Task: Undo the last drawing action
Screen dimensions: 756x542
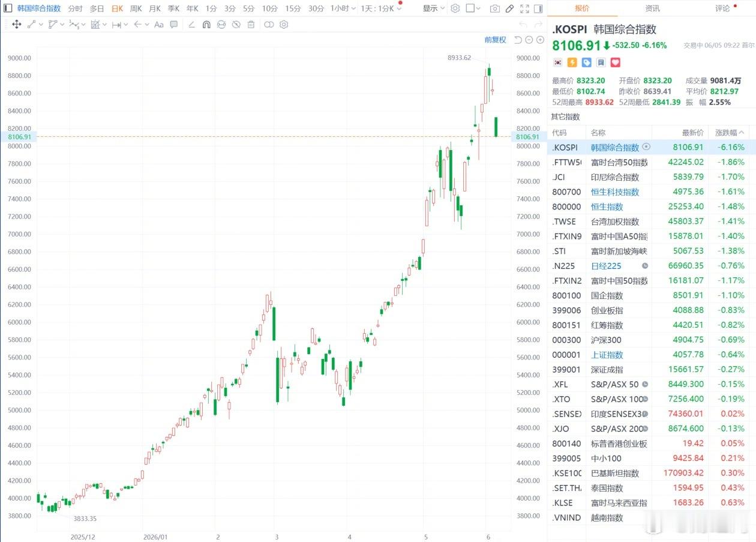Action: coord(523,25)
